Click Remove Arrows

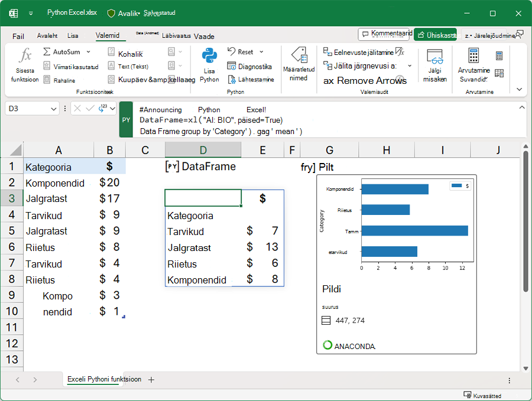pyautogui.click(x=365, y=81)
